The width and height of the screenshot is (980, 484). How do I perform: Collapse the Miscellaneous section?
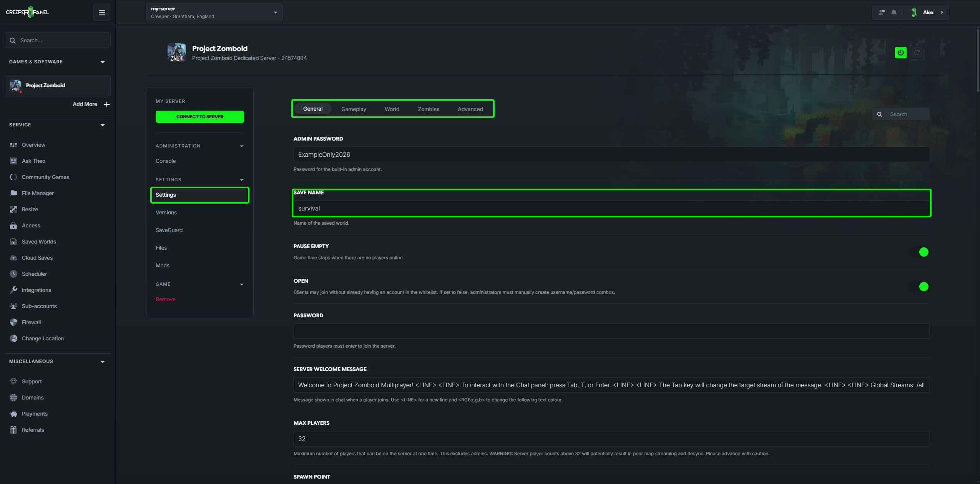point(103,362)
